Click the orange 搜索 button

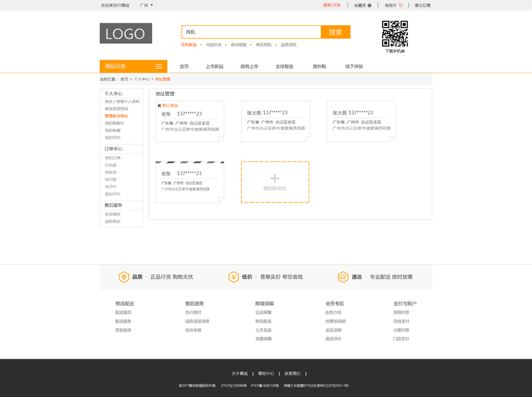click(x=336, y=32)
